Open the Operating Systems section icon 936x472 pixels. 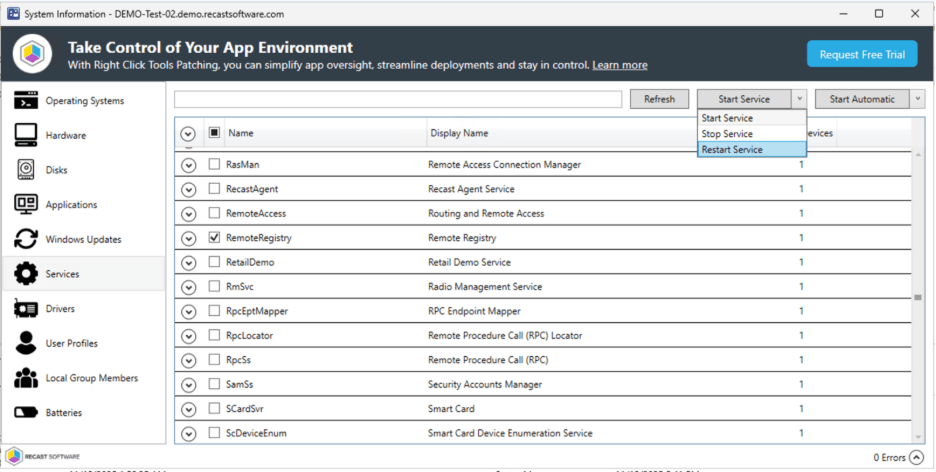tap(26, 101)
